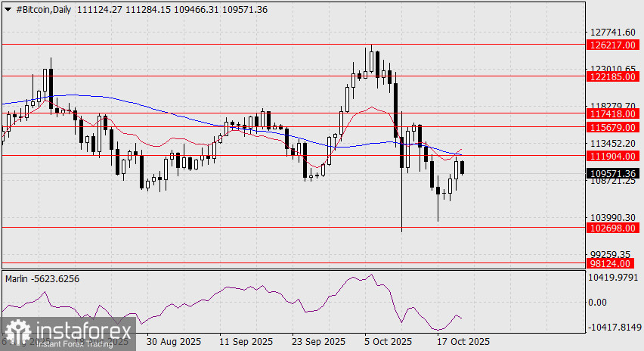
Task: Click the 11 Sep 2025 date marker
Action: [246, 342]
